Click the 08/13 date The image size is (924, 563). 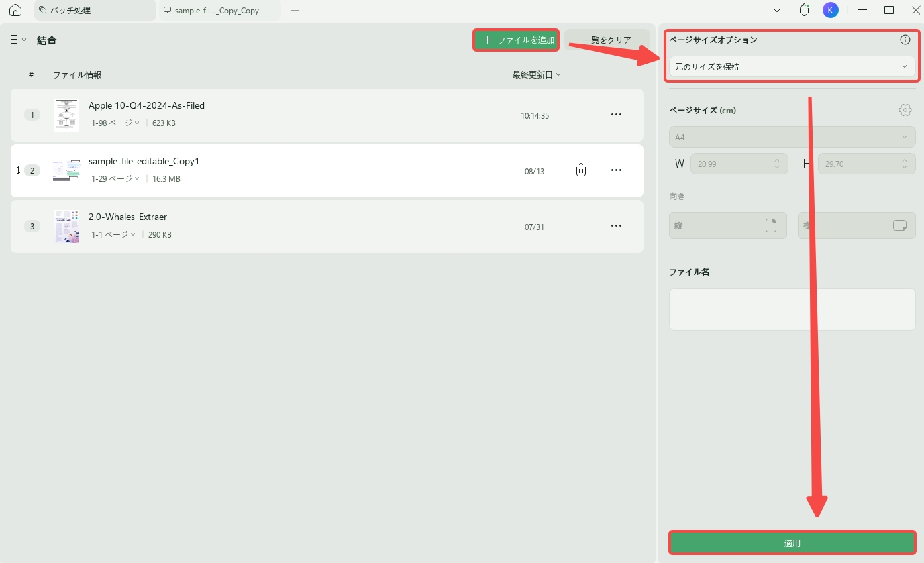(x=534, y=171)
